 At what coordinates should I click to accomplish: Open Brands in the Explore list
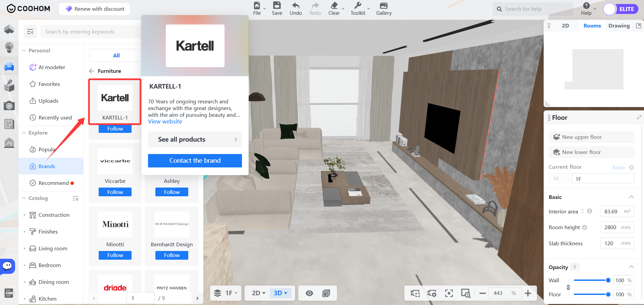point(51,166)
